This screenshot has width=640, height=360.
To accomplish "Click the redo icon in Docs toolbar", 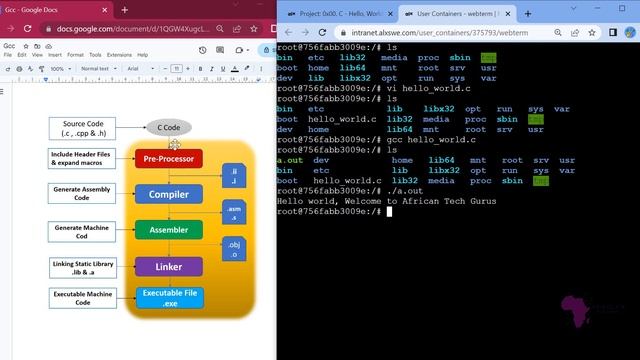I will point(8,69).
